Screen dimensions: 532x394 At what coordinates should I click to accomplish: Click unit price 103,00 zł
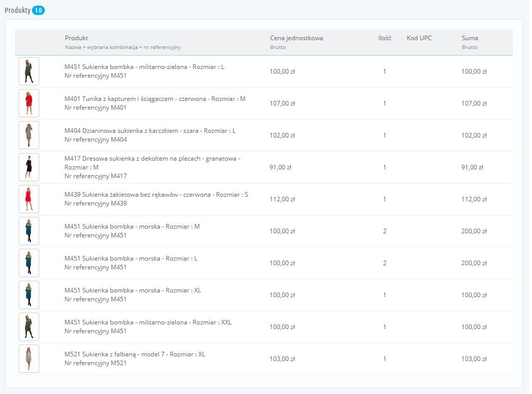[282, 359]
